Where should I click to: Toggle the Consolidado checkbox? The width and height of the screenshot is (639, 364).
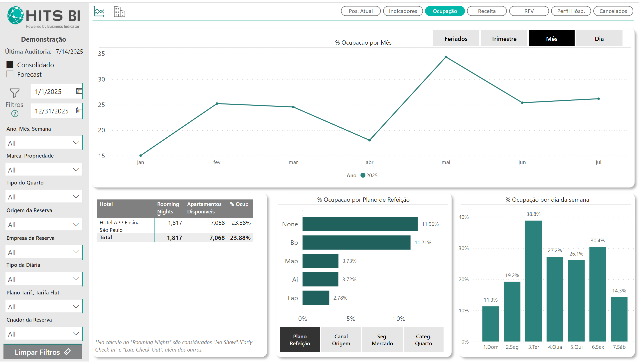pos(10,65)
